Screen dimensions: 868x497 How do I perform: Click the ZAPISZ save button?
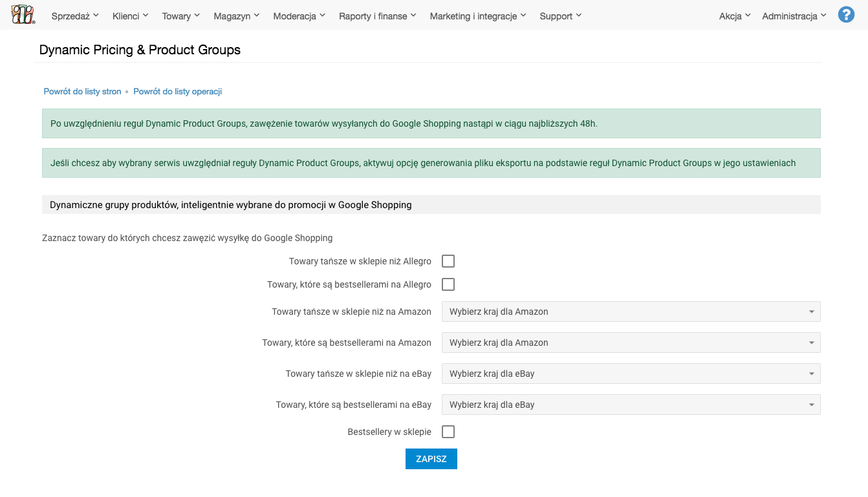pos(431,459)
